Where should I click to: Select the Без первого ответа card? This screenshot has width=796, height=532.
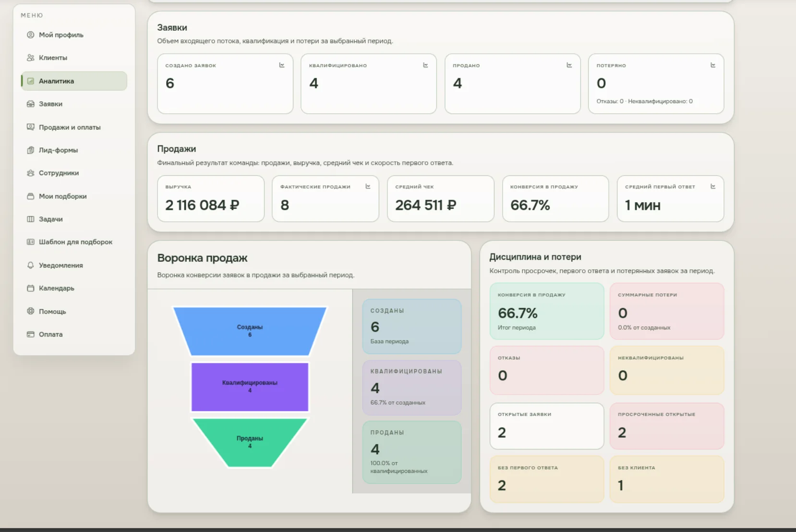coord(547,479)
